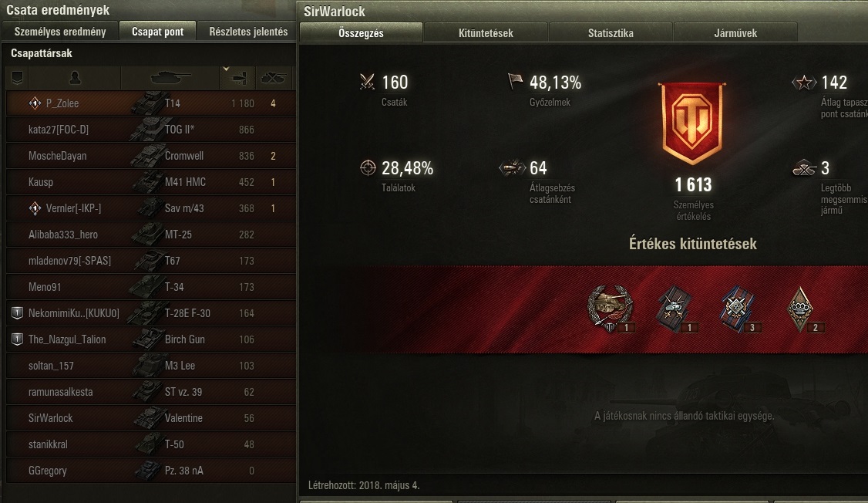The width and height of the screenshot is (868, 503).
Task: Click the crossed swords battles icon
Action: (367, 82)
